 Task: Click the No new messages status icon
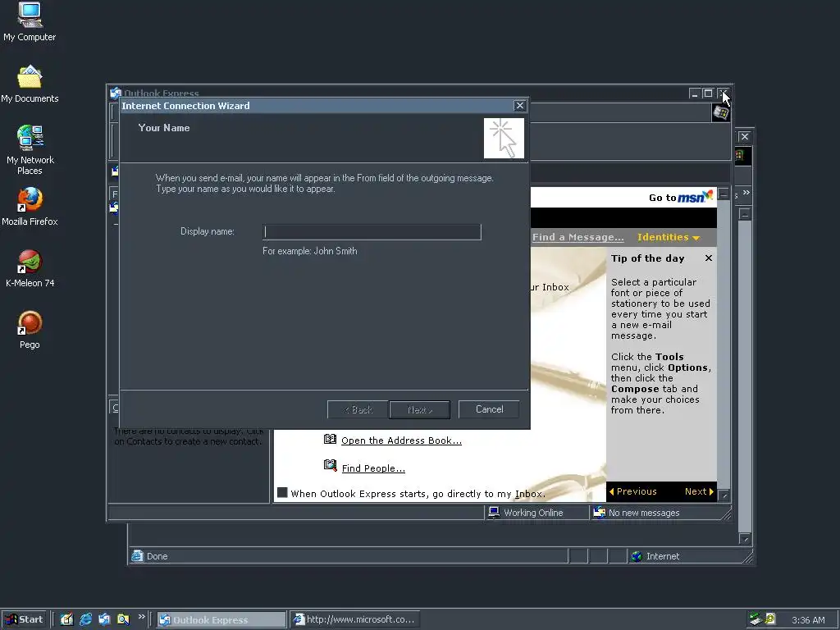599,513
